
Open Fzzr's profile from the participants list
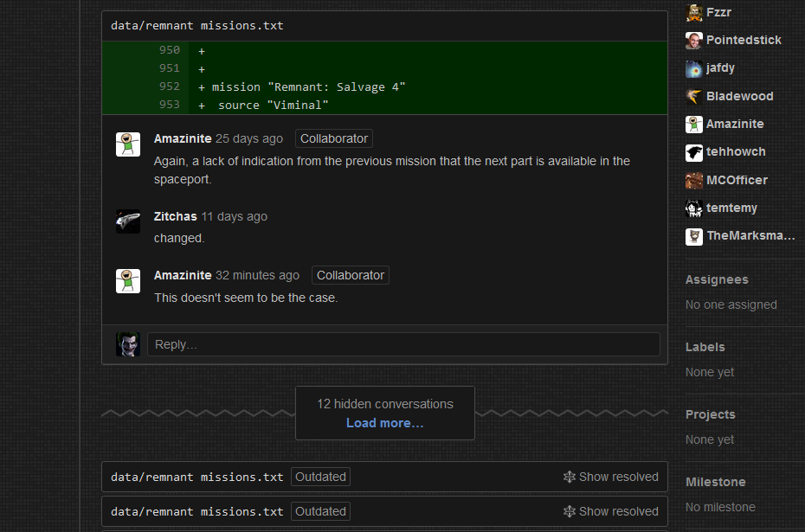tap(692, 12)
